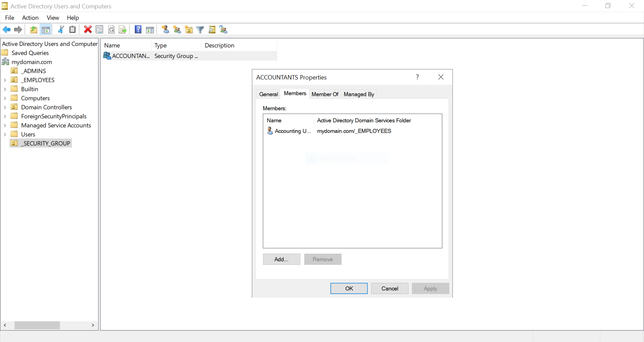Click the Refresh toolbar icon
Image resolution: width=644 pixels, height=342 pixels.
[x=111, y=30]
